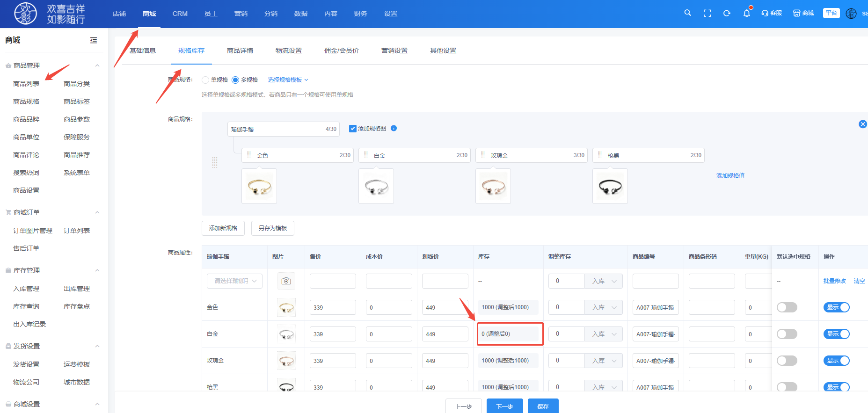868x413 pixels.
Task: Click the user avatar icon in top bar
Action: click(x=851, y=13)
